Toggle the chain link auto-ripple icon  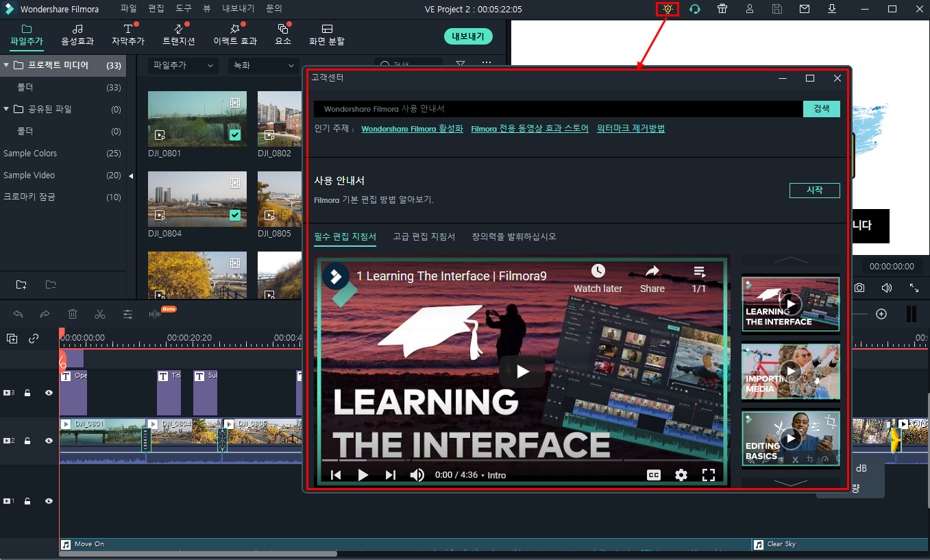pyautogui.click(x=34, y=338)
